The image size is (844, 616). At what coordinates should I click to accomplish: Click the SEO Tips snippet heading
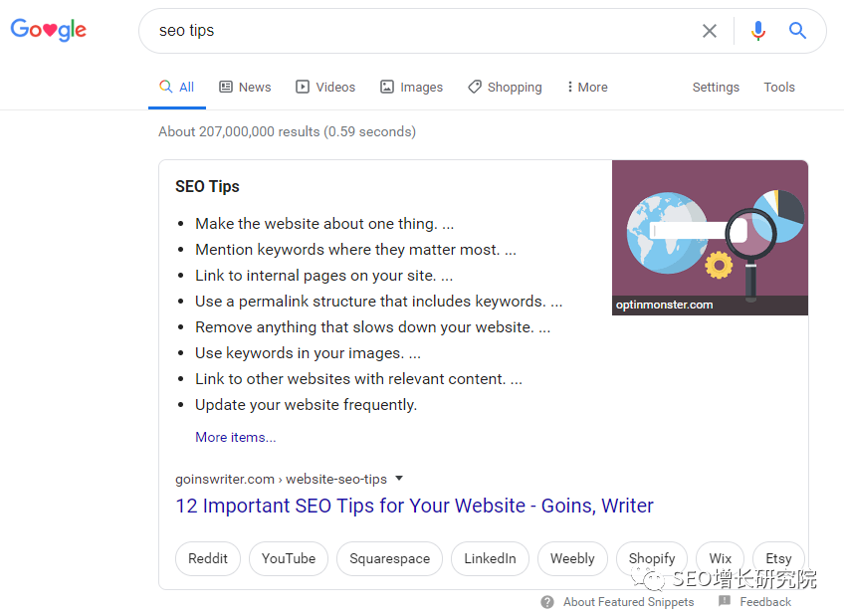coord(207,187)
